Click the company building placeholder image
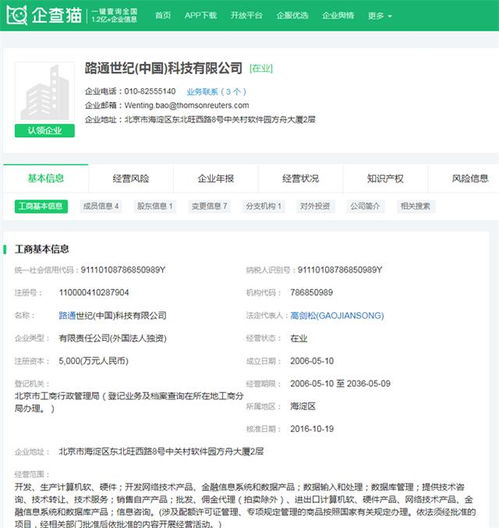 (44, 92)
